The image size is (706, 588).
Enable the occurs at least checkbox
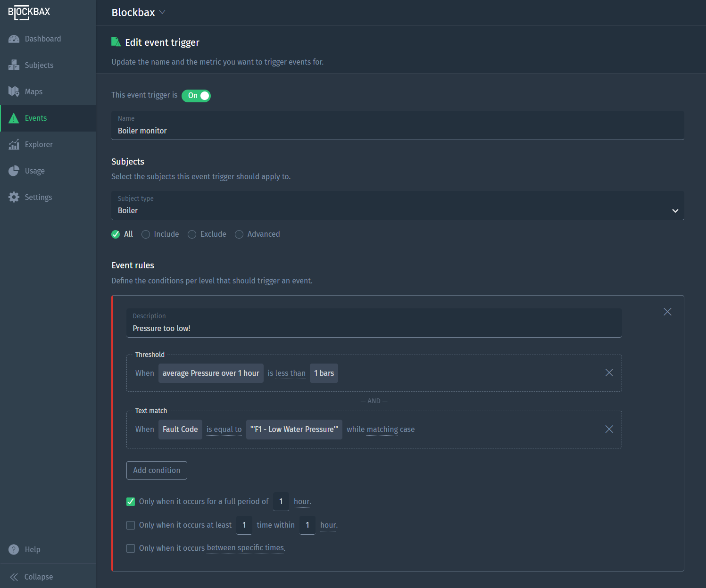point(131,525)
